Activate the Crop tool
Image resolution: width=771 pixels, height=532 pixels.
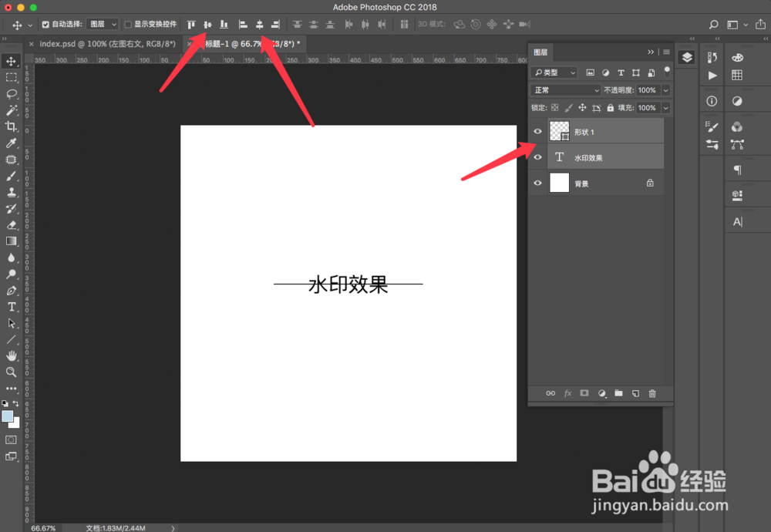(x=11, y=126)
